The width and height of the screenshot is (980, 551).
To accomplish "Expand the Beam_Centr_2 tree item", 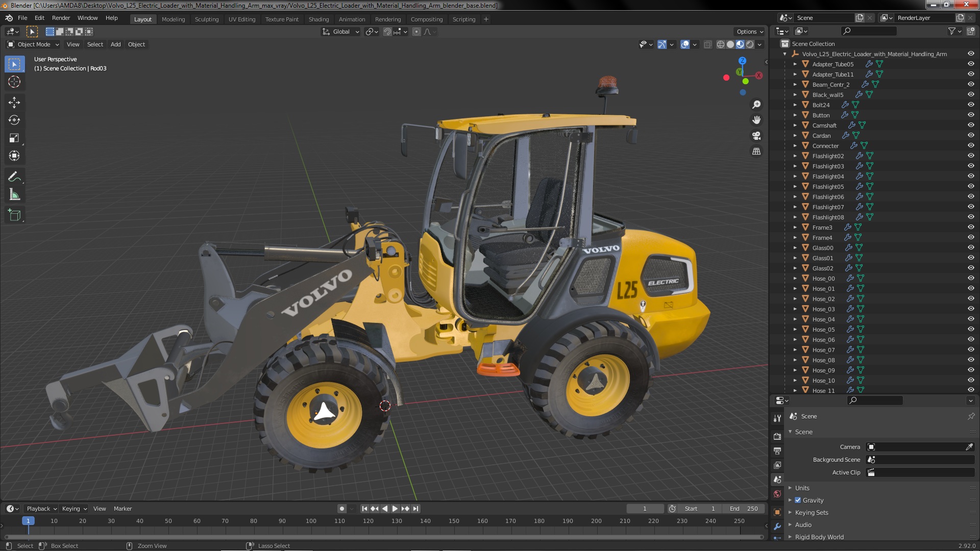I will tap(795, 85).
